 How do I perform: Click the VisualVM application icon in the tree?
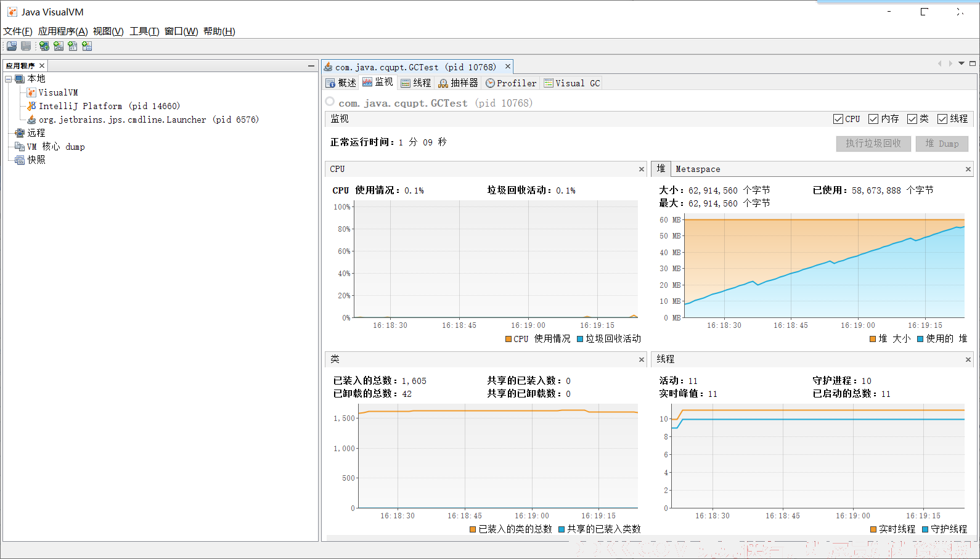31,92
